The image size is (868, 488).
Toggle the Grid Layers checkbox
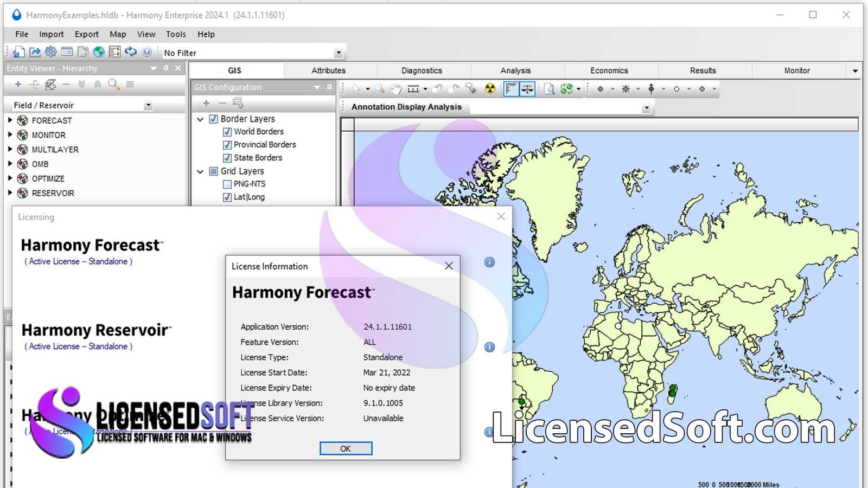pos(214,171)
